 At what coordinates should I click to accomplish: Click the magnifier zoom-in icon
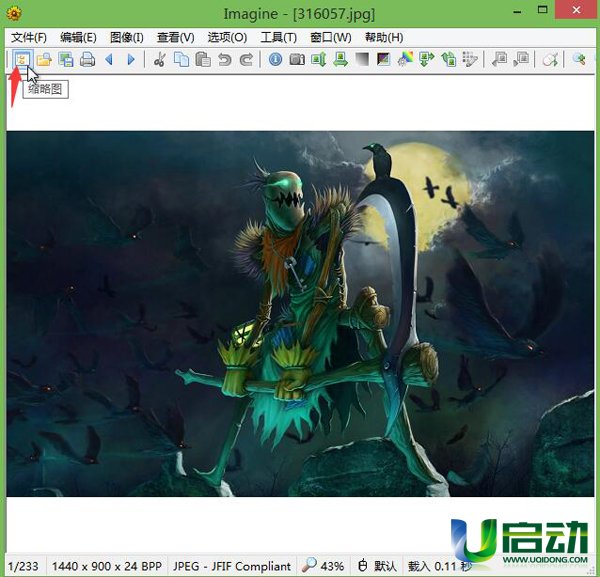pyautogui.click(x=579, y=59)
